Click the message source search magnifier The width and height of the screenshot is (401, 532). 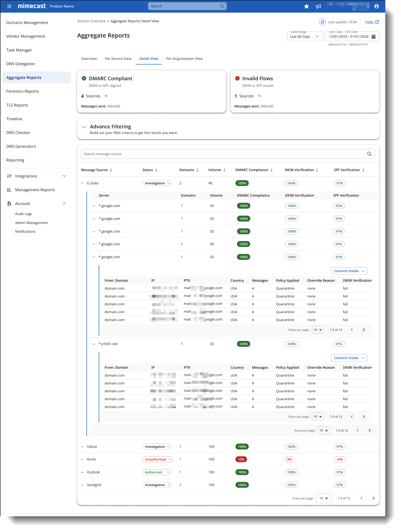coord(369,154)
